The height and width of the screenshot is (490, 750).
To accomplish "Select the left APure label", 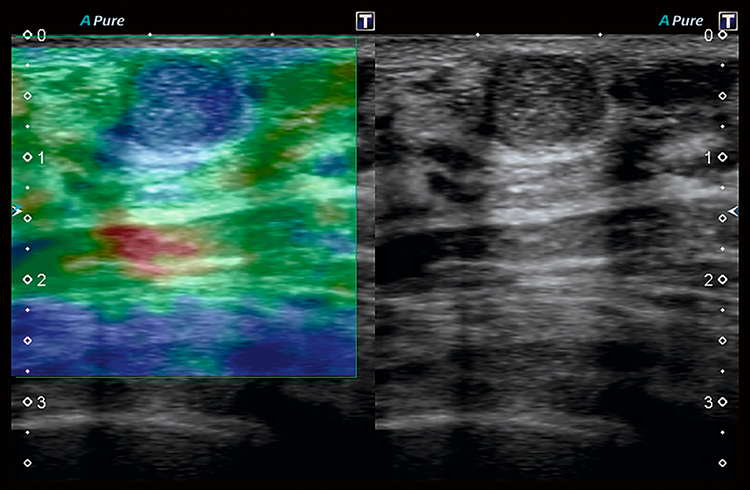I will 102,20.
